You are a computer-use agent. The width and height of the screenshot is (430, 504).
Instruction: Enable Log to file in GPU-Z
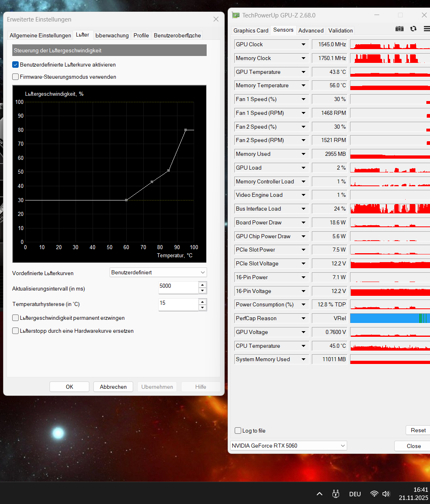click(x=238, y=431)
